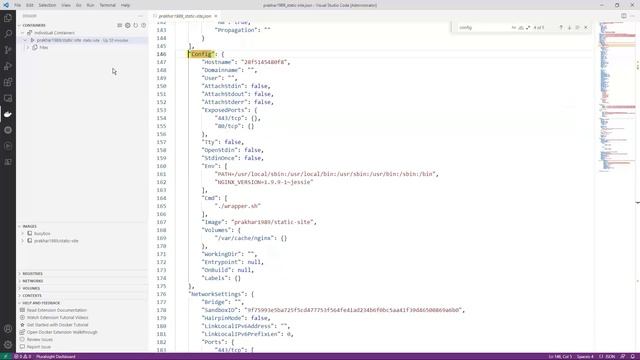This screenshot has height=360, width=640.
Task: Open errors and warnings count in status bar
Action: click(x=23, y=356)
